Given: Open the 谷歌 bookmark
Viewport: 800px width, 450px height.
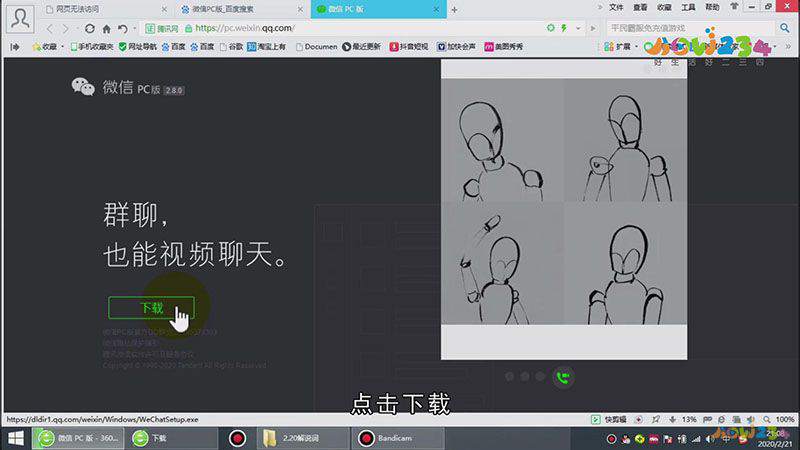Looking at the screenshot, I should [x=231, y=46].
